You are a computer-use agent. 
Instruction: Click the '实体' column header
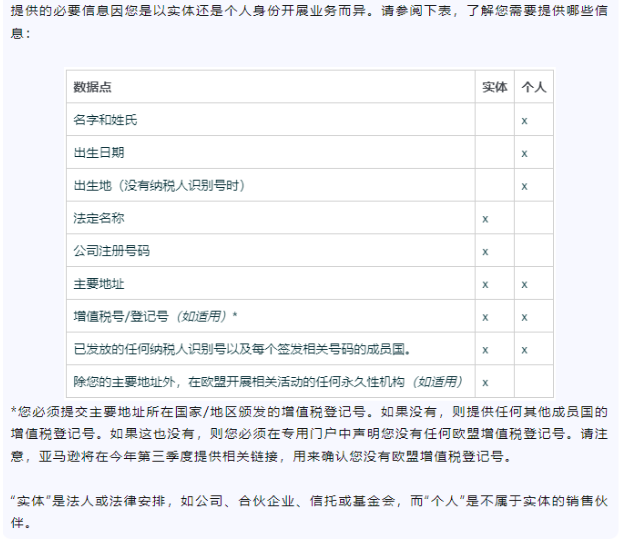coord(494,87)
